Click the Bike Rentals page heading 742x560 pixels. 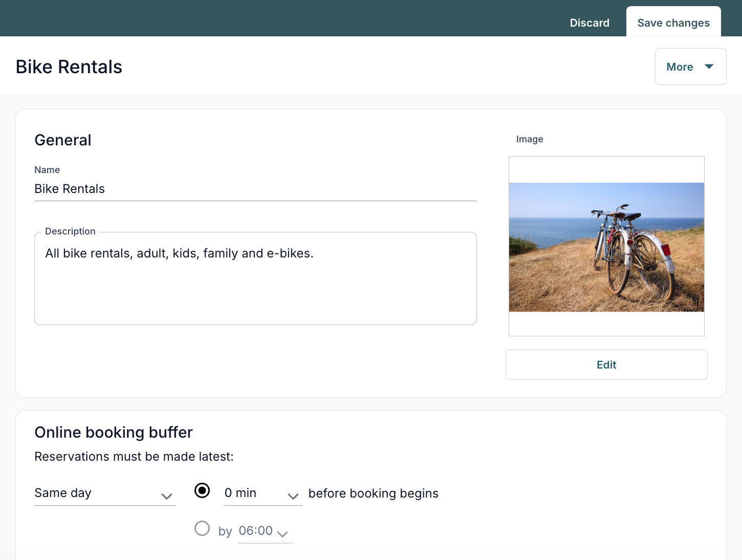coord(69,67)
